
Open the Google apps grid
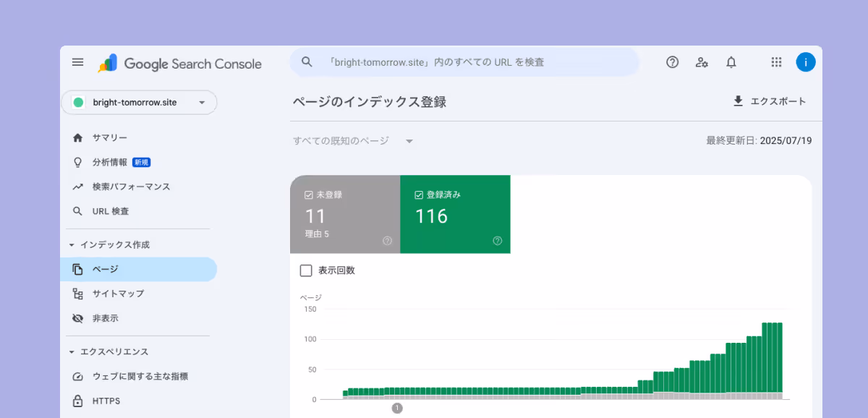click(776, 62)
